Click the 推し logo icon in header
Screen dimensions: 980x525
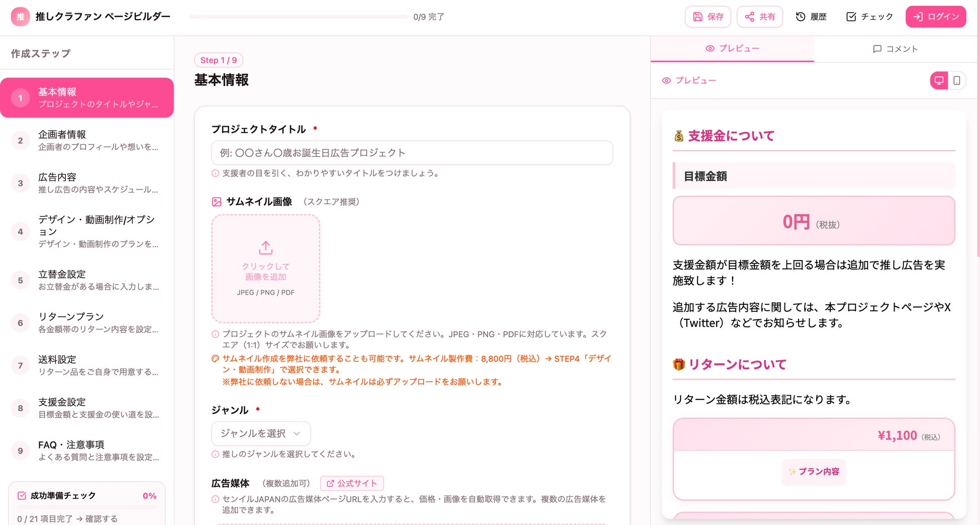click(20, 17)
